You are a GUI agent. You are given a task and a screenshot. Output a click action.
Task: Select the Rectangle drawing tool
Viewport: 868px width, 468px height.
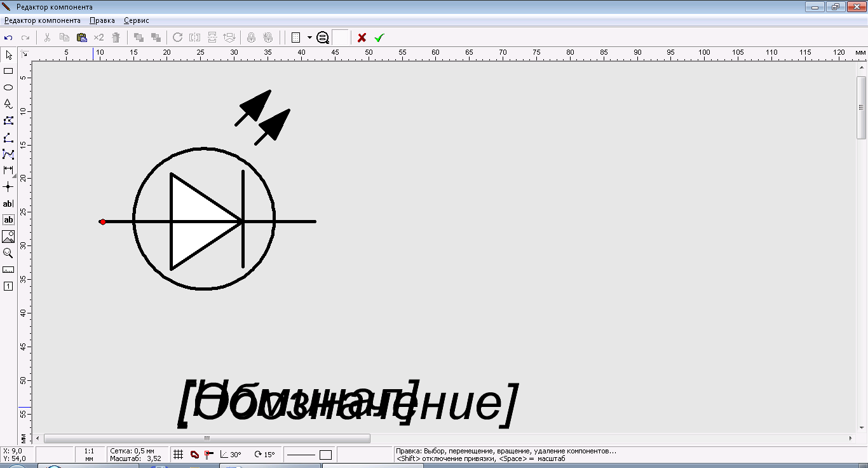pyautogui.click(x=8, y=71)
